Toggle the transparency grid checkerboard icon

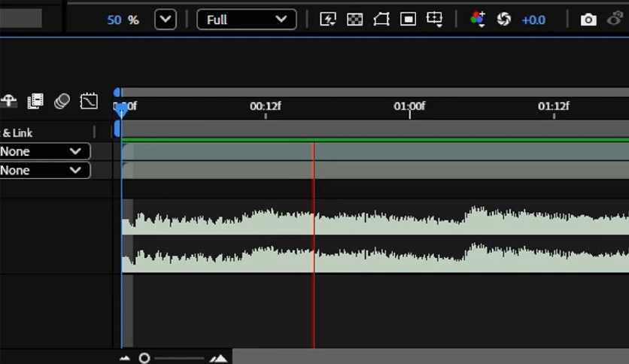[x=354, y=20]
